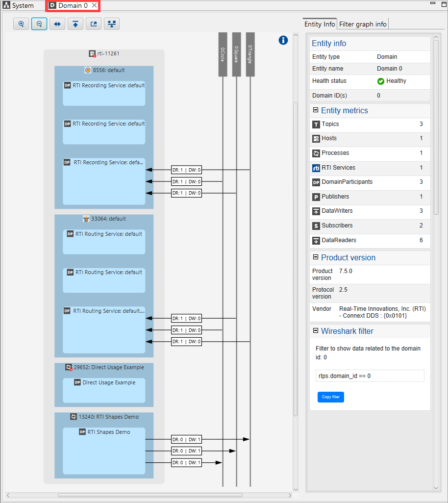The height and width of the screenshot is (503, 448).
Task: Select the RTI Shapes Demo DomainParticipant node
Action: [x=104, y=451]
